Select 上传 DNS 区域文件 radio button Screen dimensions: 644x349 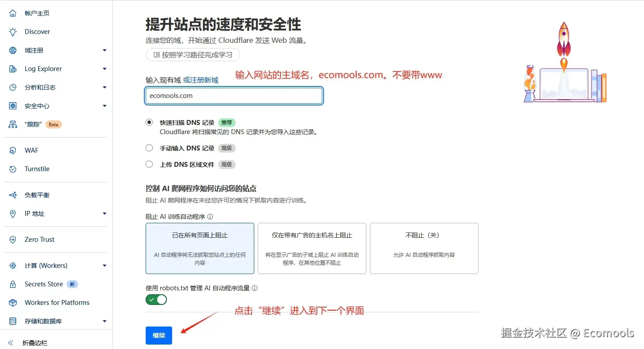click(x=149, y=164)
